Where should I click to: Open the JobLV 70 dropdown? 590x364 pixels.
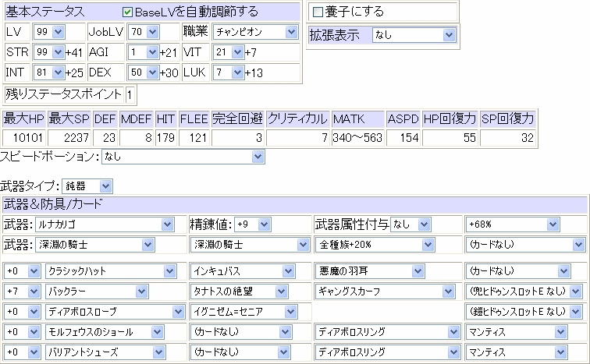coord(144,32)
